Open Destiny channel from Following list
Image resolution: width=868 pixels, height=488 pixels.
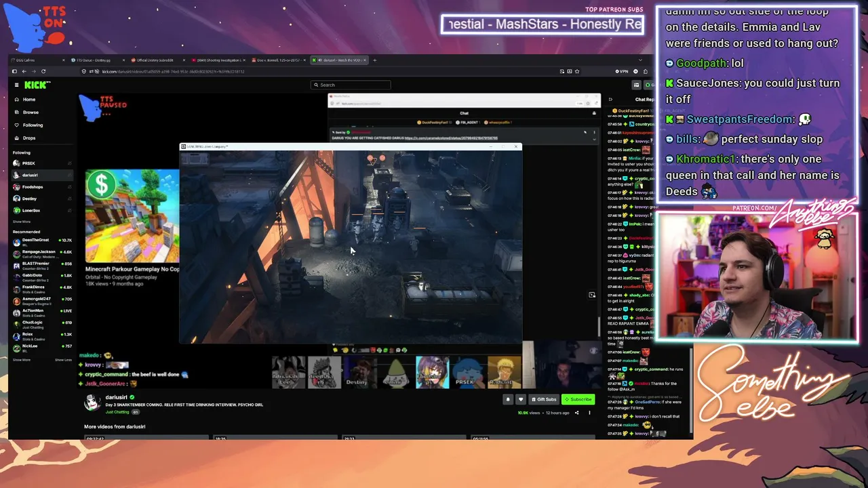tap(42, 199)
